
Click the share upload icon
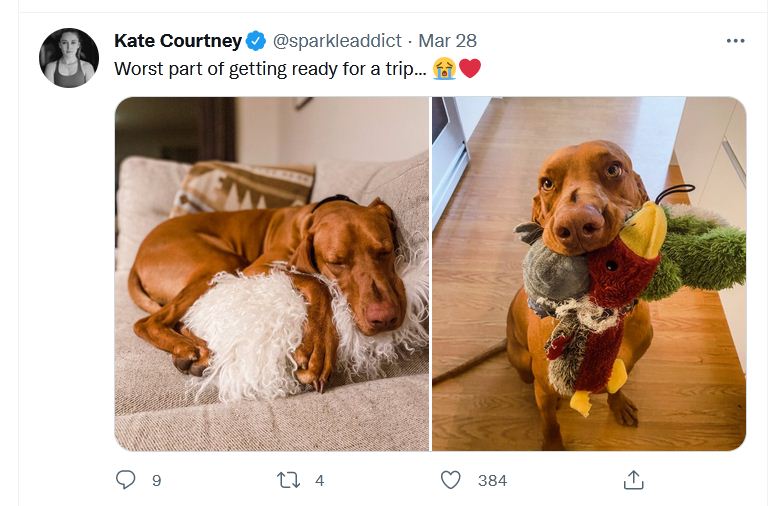pos(633,480)
